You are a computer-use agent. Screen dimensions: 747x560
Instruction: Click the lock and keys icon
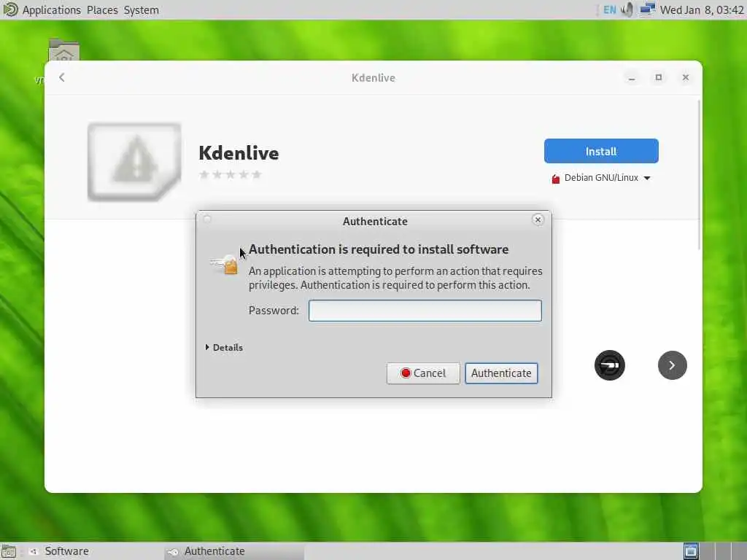[x=223, y=264]
